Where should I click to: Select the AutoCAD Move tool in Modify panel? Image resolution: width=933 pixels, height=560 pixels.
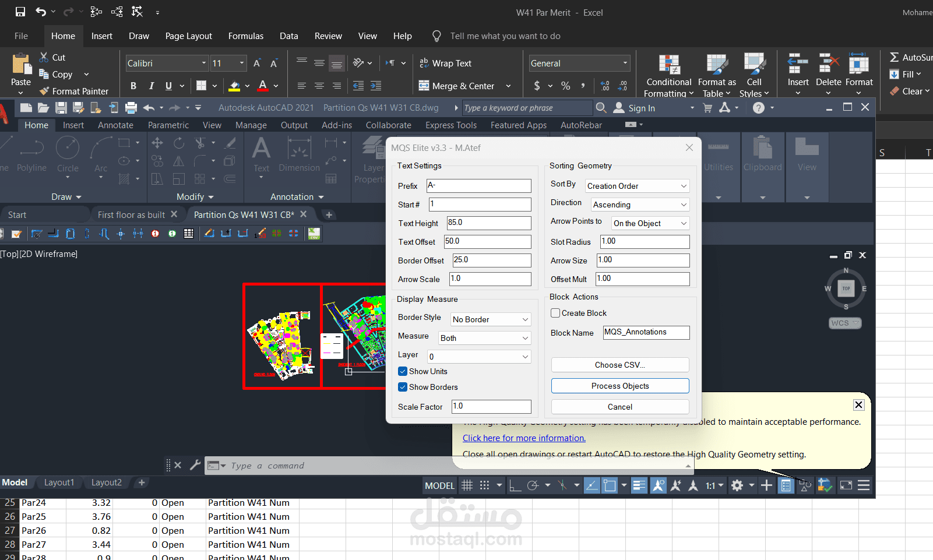[x=157, y=143]
